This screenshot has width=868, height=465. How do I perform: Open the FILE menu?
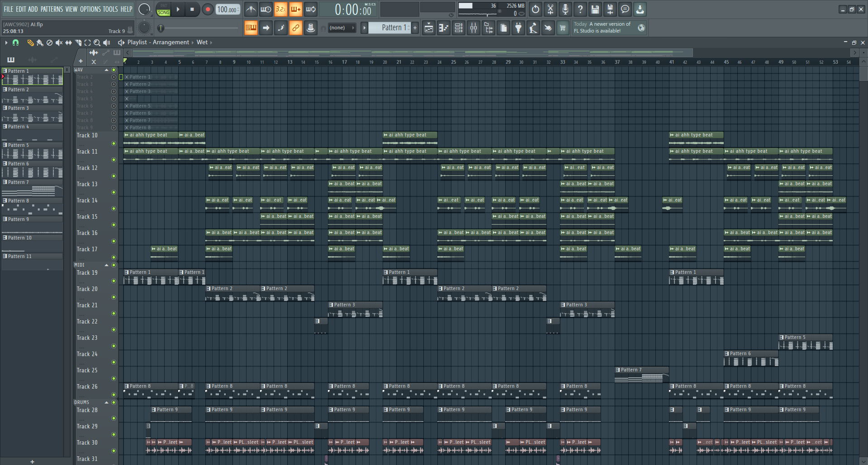click(9, 9)
